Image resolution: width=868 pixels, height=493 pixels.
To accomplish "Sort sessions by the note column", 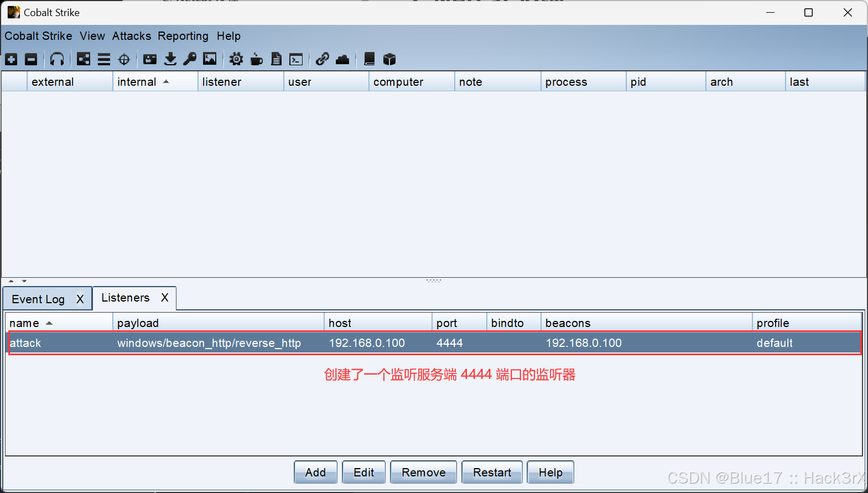I will tap(497, 82).
